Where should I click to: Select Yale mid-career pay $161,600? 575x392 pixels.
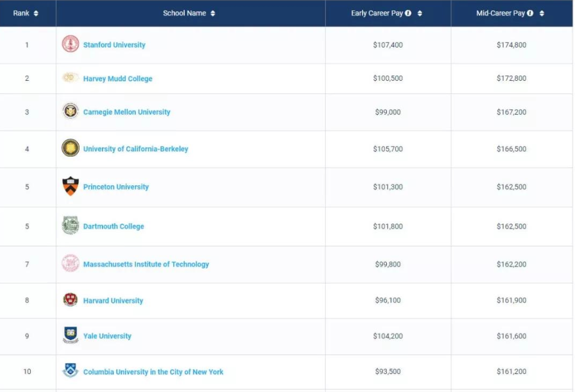(511, 336)
